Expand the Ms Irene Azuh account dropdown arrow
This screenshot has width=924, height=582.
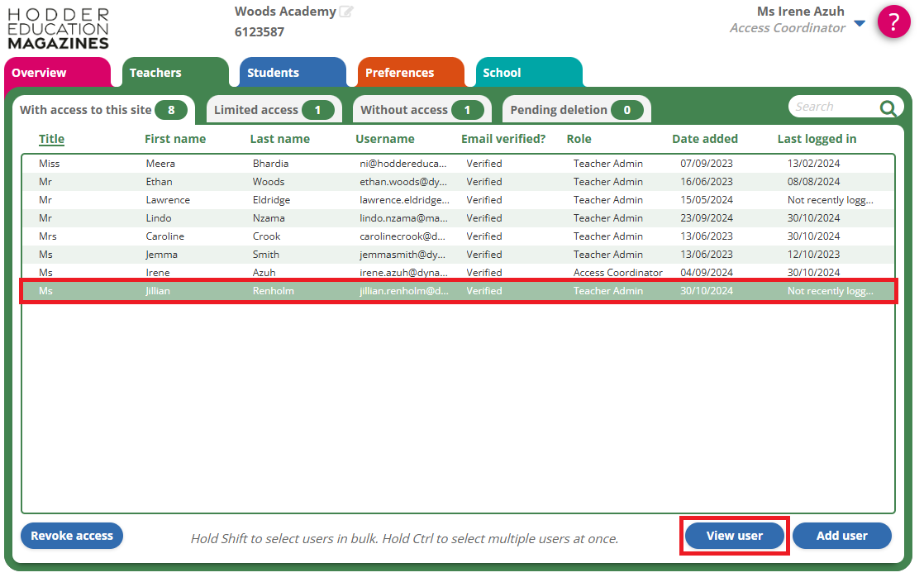pos(860,23)
